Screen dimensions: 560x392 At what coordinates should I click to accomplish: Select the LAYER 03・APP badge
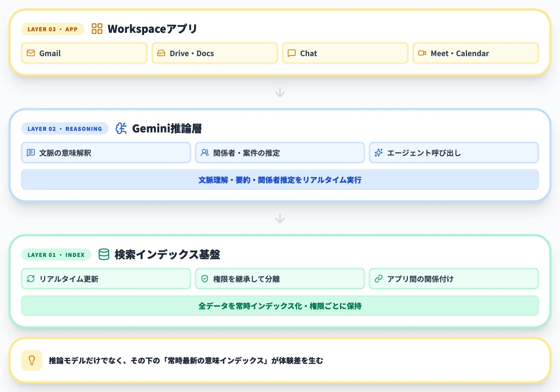(52, 29)
